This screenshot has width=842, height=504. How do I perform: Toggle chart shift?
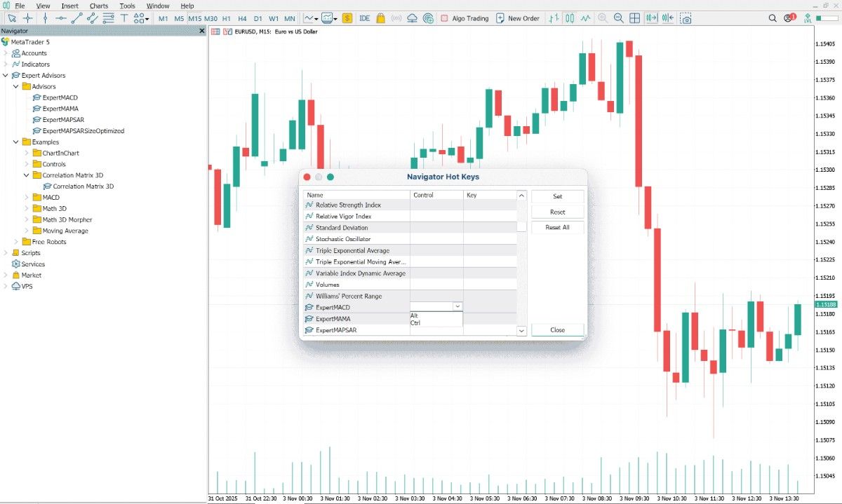(667, 18)
